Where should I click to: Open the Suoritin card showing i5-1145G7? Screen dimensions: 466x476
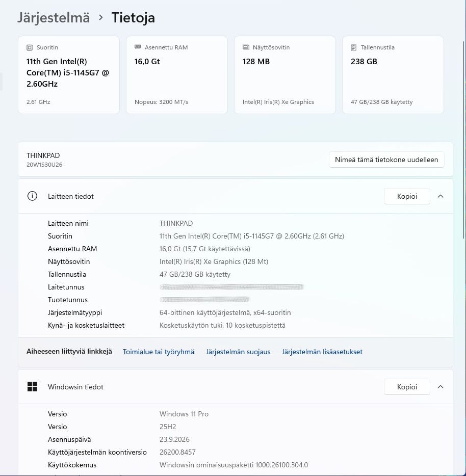(x=69, y=75)
